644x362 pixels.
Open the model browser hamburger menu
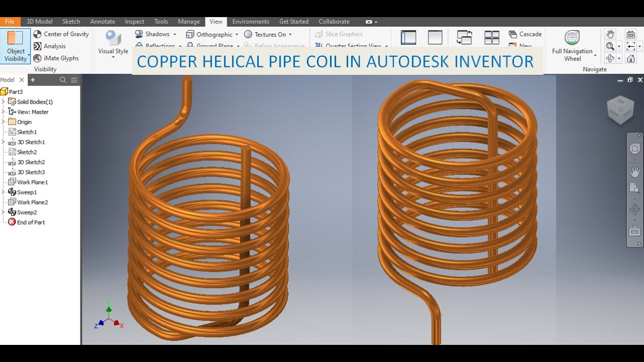(x=74, y=80)
